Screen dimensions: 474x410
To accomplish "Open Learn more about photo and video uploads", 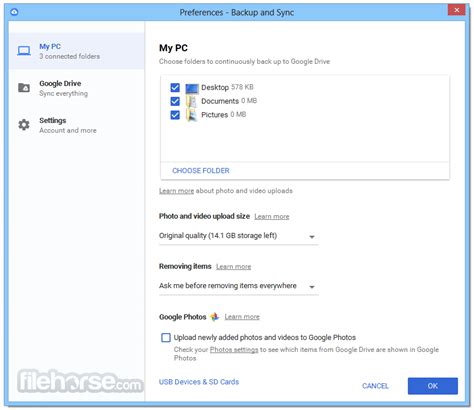I will pyautogui.click(x=176, y=191).
